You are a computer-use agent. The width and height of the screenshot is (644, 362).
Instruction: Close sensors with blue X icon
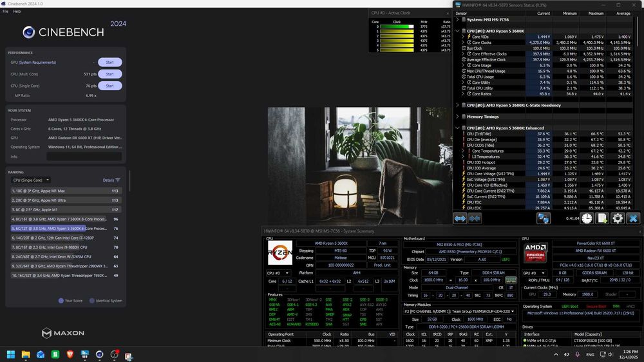point(633,218)
